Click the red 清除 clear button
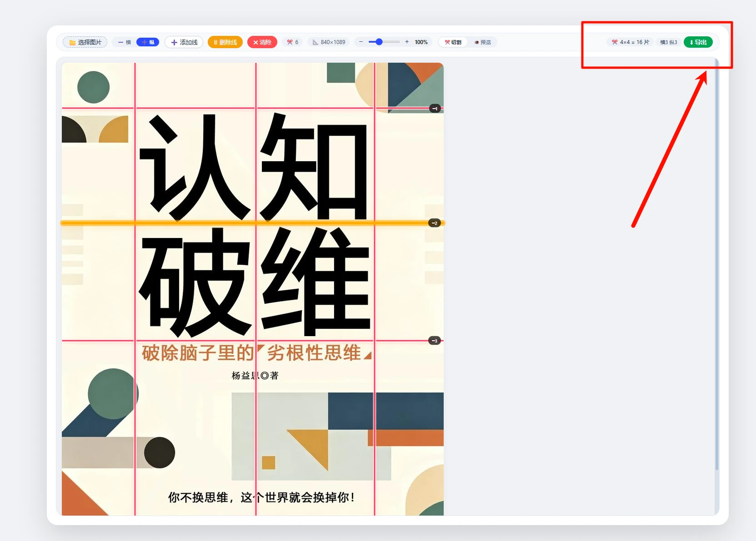Viewport: 756px width, 541px height. coord(262,42)
